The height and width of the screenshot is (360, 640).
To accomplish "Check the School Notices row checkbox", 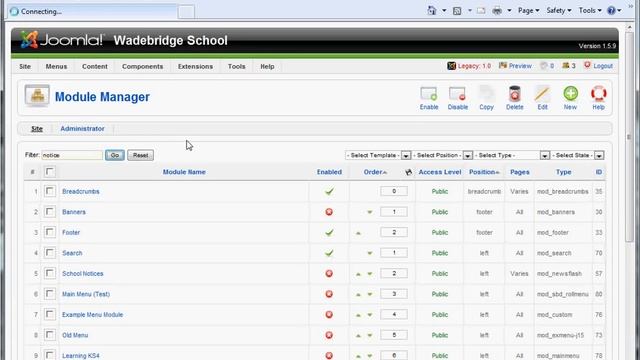I will point(49,273).
